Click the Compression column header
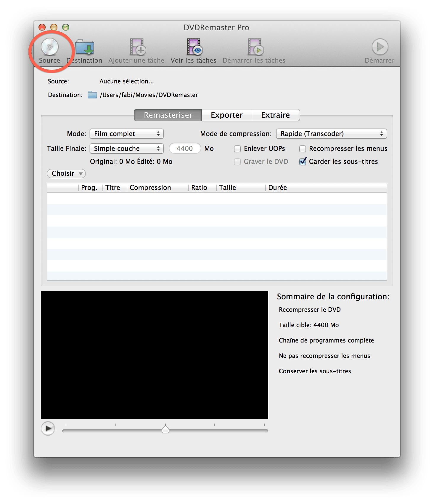The image size is (434, 504). click(x=157, y=188)
